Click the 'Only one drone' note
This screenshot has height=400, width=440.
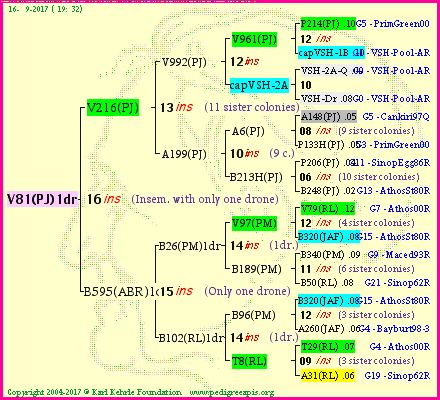tap(247, 291)
